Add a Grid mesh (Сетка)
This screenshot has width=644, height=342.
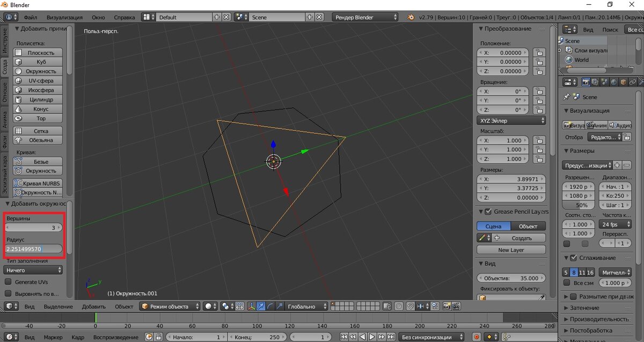[x=38, y=131]
